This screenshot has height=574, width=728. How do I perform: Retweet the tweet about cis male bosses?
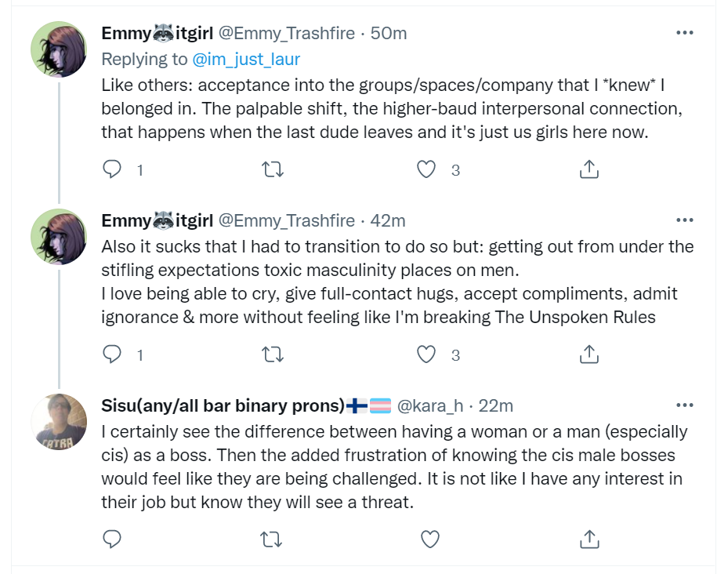pos(272,539)
